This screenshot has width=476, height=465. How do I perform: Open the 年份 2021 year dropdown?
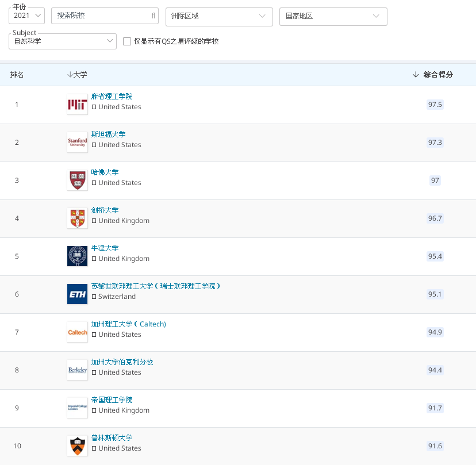pos(26,16)
